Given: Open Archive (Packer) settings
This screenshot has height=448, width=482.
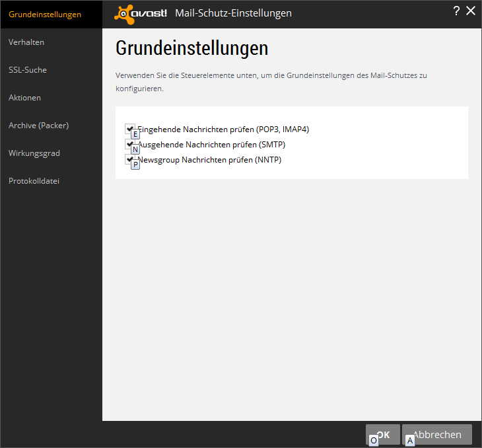Looking at the screenshot, I should point(39,126).
